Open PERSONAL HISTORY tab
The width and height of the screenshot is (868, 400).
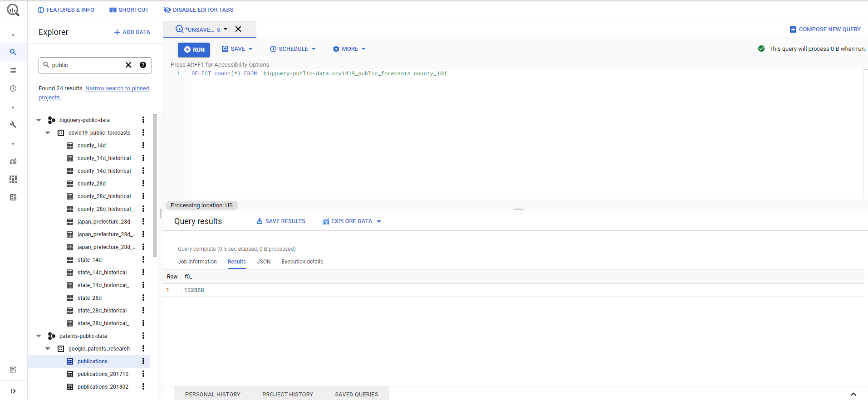point(213,394)
